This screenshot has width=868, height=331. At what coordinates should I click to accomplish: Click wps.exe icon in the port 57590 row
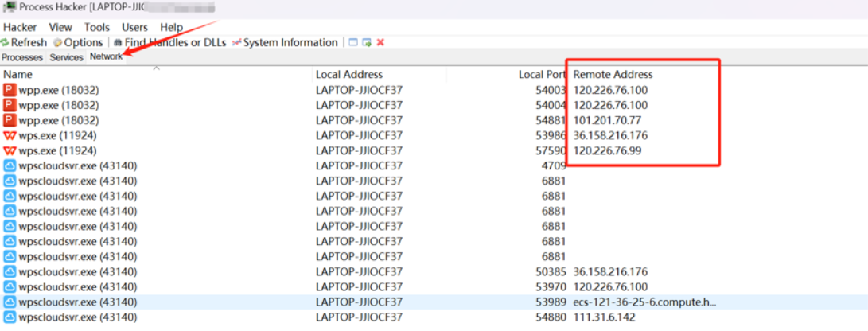point(10,150)
